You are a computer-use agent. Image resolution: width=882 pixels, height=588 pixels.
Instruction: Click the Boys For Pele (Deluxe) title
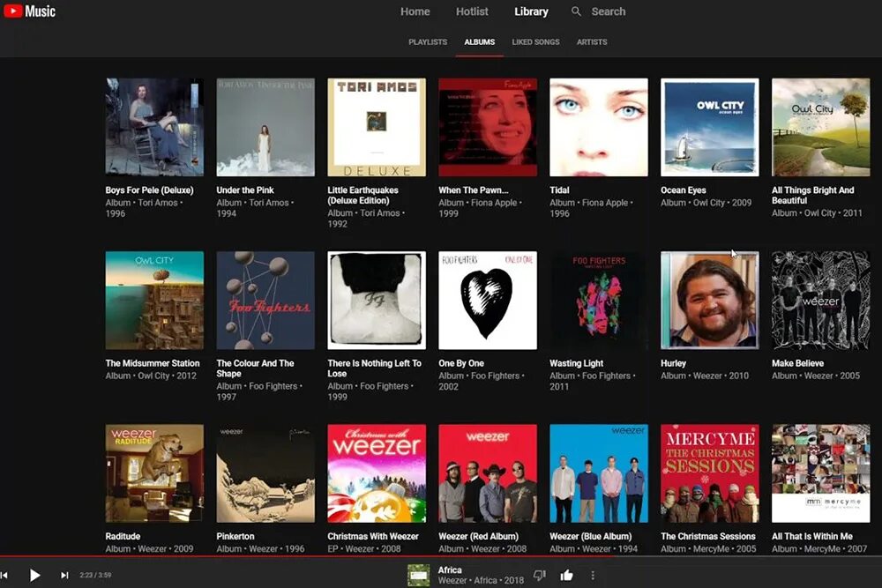click(149, 190)
